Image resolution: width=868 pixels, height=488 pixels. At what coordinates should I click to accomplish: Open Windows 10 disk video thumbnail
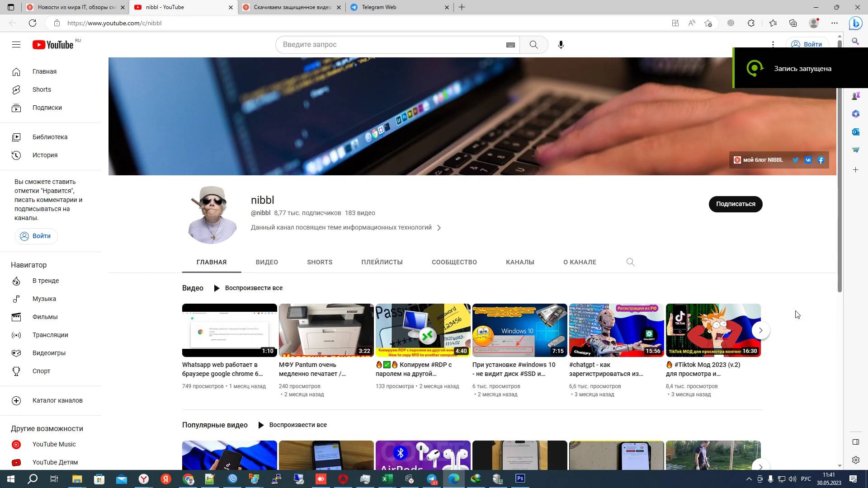(x=519, y=330)
